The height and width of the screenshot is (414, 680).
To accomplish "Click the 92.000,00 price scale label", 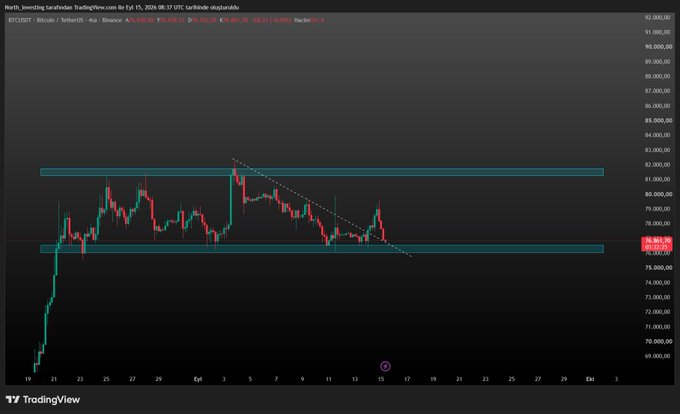I will point(657,17).
